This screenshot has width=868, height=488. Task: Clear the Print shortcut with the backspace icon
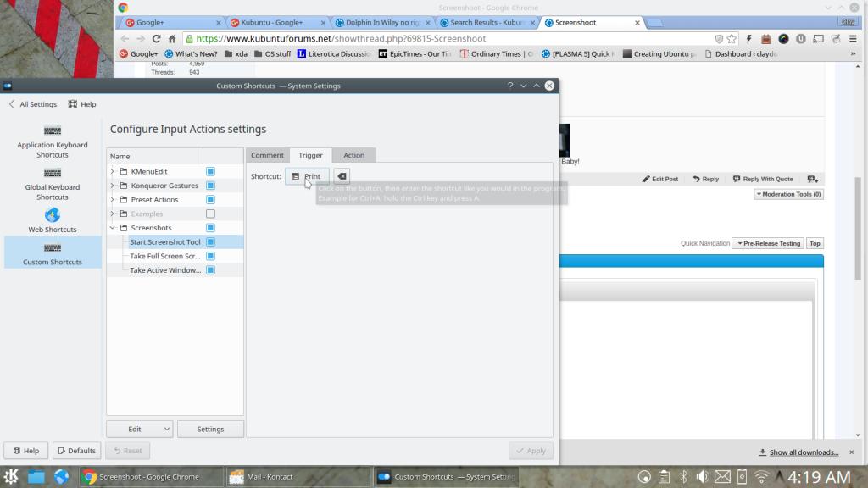click(x=341, y=176)
